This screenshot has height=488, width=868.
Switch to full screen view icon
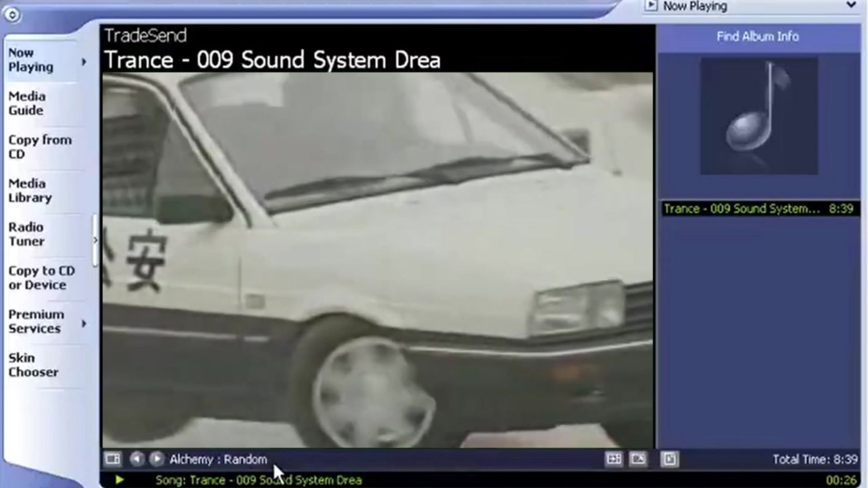click(638, 459)
